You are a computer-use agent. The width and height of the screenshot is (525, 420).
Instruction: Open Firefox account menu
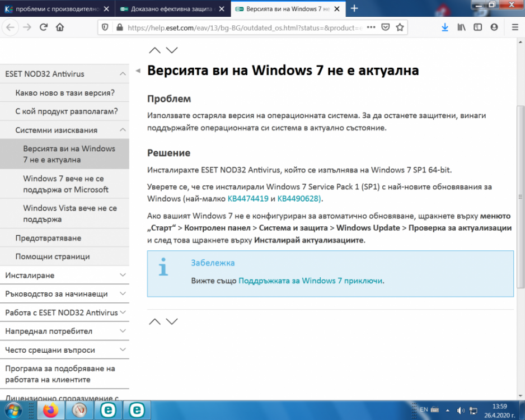(494, 27)
